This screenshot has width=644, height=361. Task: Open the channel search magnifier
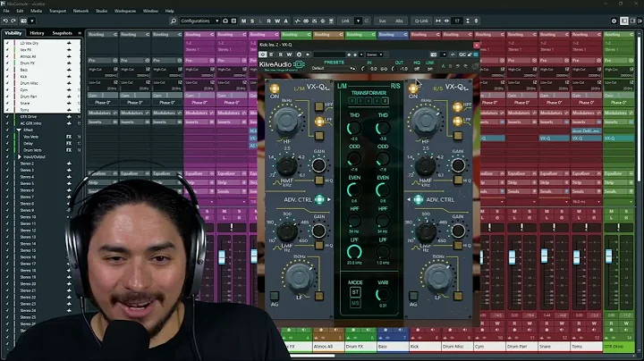click(x=174, y=21)
